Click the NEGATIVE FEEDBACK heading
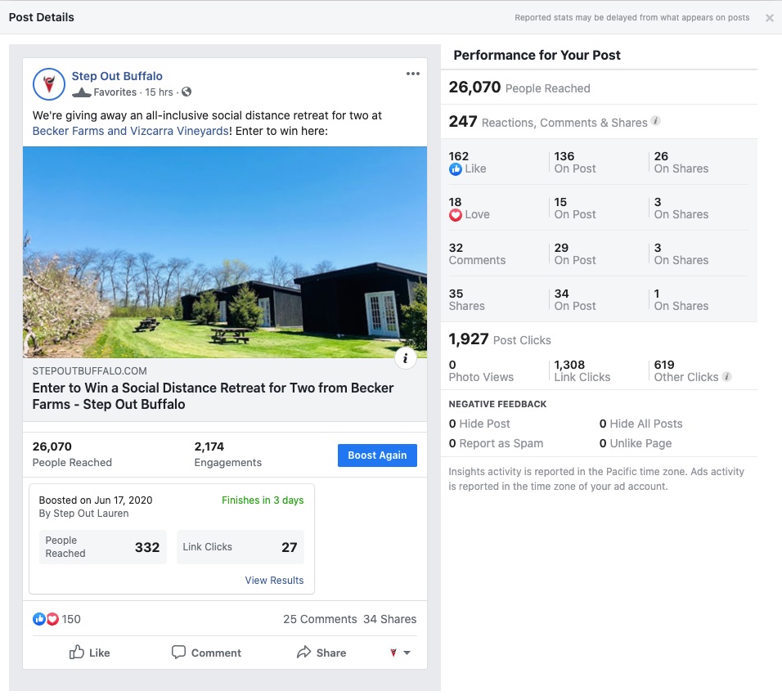The width and height of the screenshot is (782, 700). click(x=497, y=404)
